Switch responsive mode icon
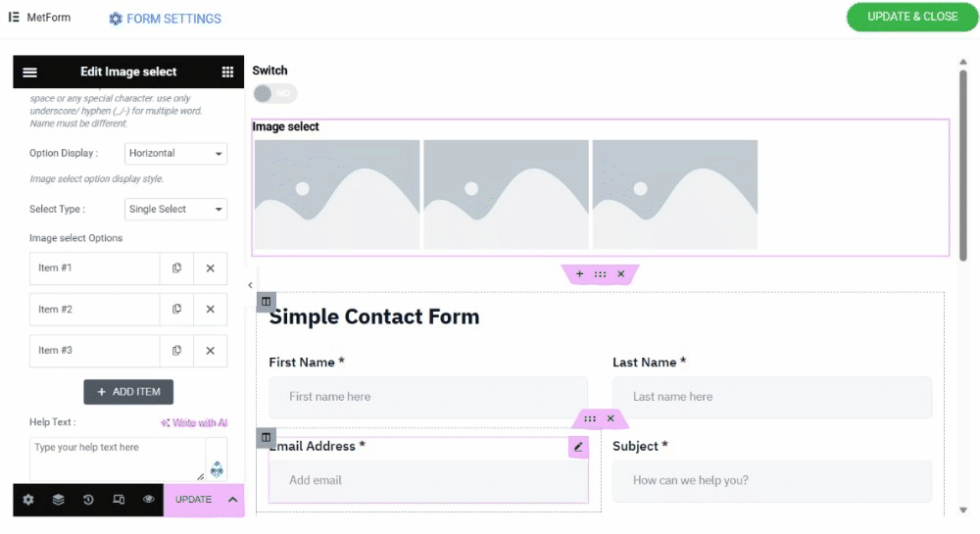The image size is (980, 534). (x=119, y=500)
